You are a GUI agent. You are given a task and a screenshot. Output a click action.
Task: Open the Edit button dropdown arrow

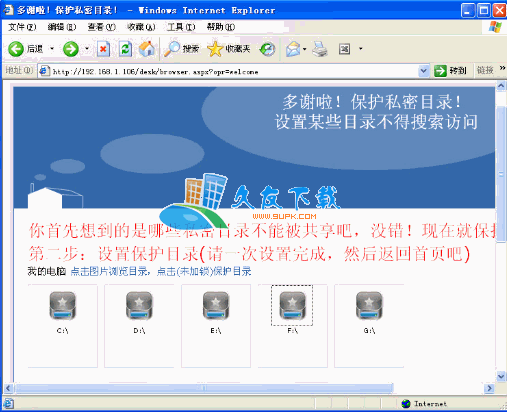coord(360,49)
